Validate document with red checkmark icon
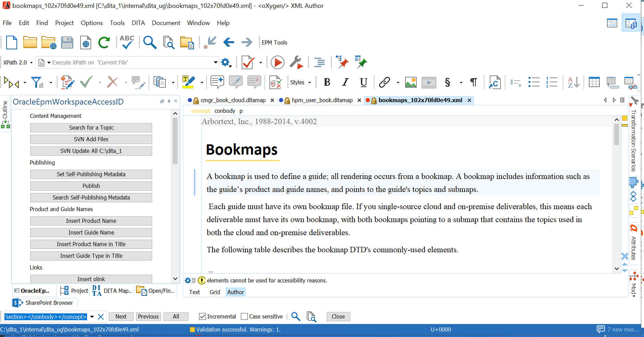The height and width of the screenshot is (337, 644). (248, 62)
